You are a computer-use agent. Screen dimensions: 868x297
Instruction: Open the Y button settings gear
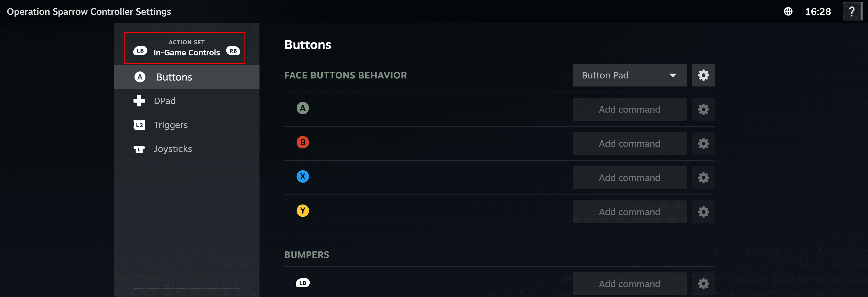(x=703, y=212)
